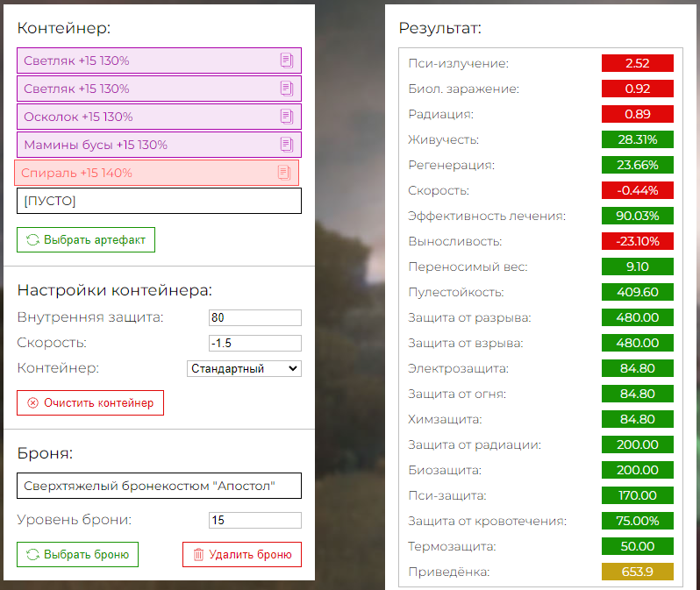Click copy icon on first Светляк row
This screenshot has width=700, height=590.
click(x=287, y=60)
